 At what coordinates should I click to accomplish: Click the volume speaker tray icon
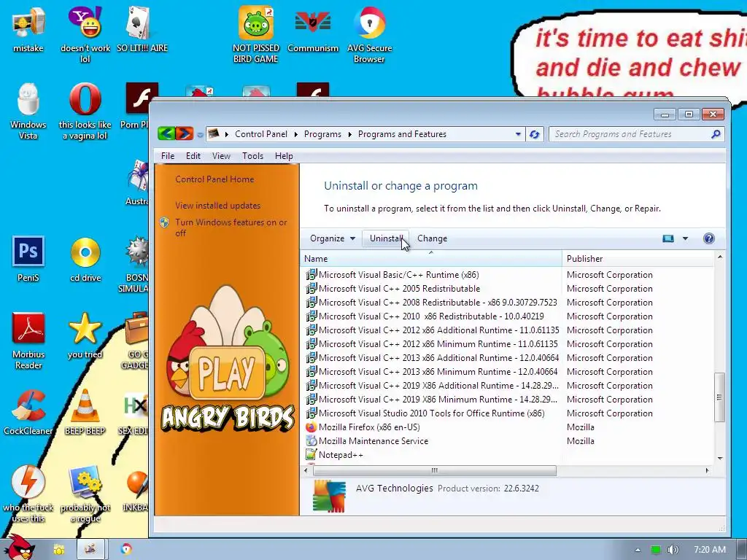coord(673,550)
